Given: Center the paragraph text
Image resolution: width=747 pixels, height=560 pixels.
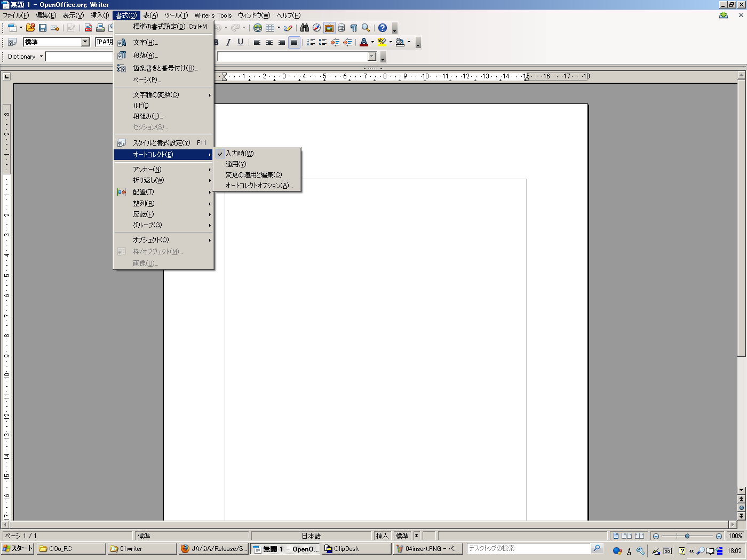Looking at the screenshot, I should click(x=269, y=42).
